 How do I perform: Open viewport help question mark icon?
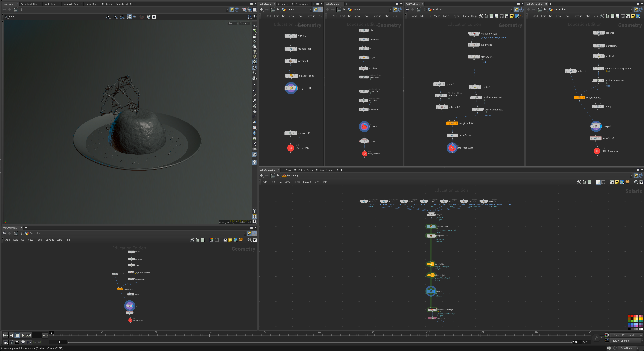click(254, 16)
